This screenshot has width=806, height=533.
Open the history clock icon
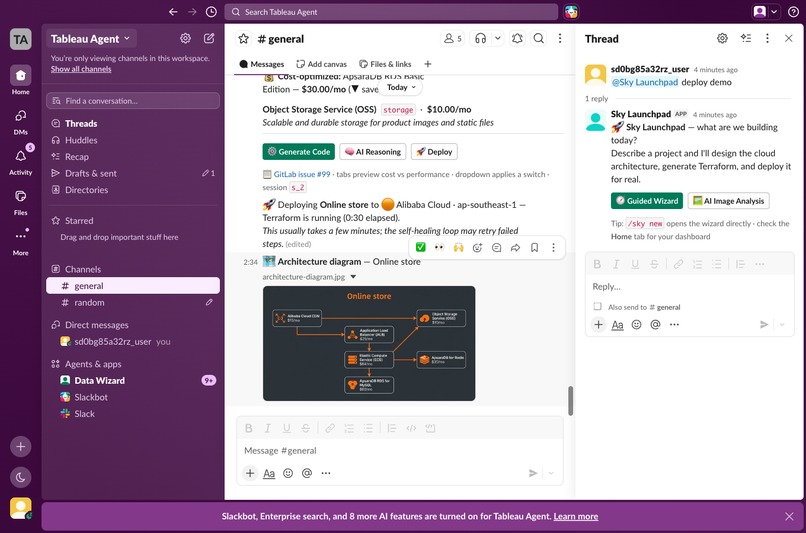click(211, 12)
